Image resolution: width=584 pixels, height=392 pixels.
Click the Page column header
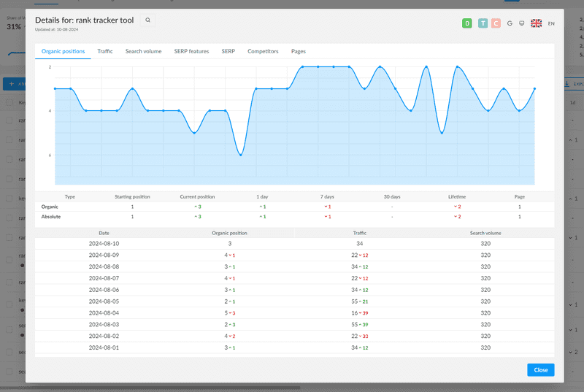(x=520, y=196)
